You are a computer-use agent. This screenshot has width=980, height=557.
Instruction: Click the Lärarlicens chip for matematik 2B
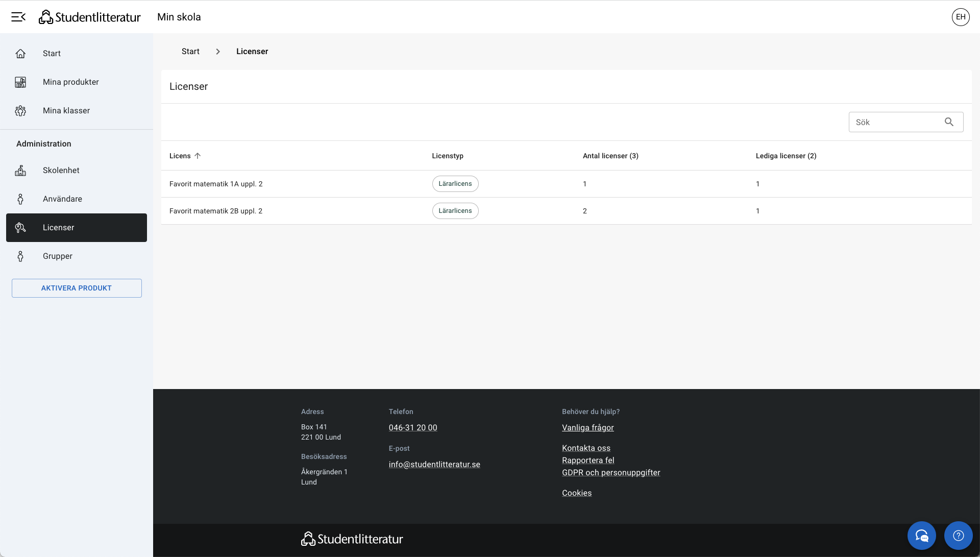pyautogui.click(x=455, y=211)
